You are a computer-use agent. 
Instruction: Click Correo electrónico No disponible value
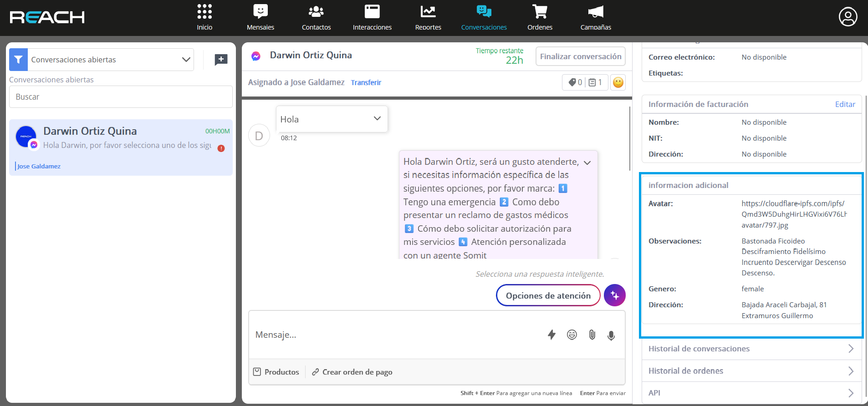[x=764, y=57]
